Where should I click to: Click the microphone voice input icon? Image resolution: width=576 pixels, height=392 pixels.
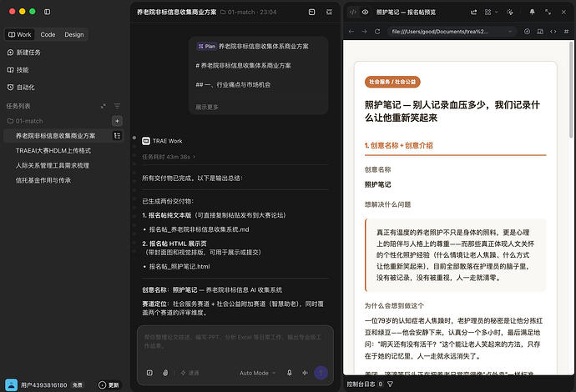coord(289,373)
